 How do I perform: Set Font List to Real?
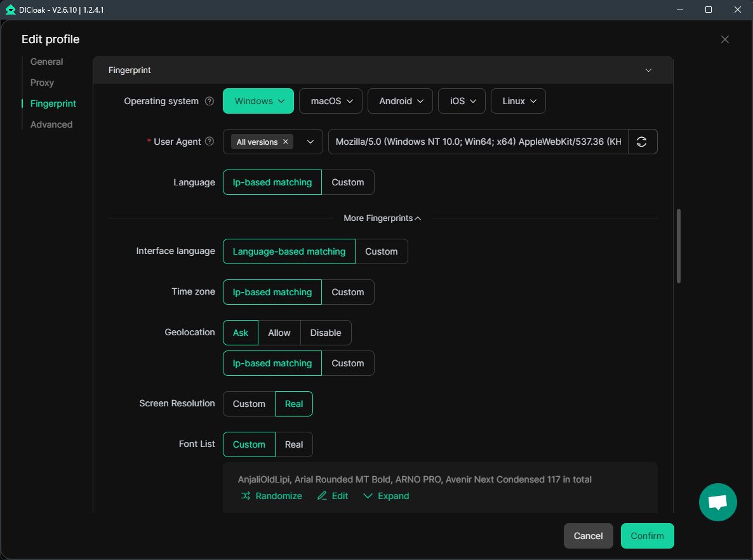(x=294, y=444)
